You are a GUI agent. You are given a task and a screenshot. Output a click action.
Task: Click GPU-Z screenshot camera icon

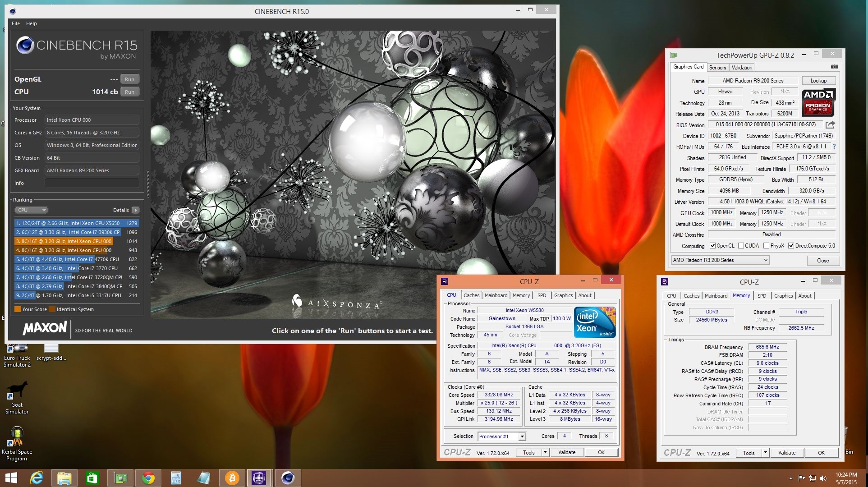(835, 67)
